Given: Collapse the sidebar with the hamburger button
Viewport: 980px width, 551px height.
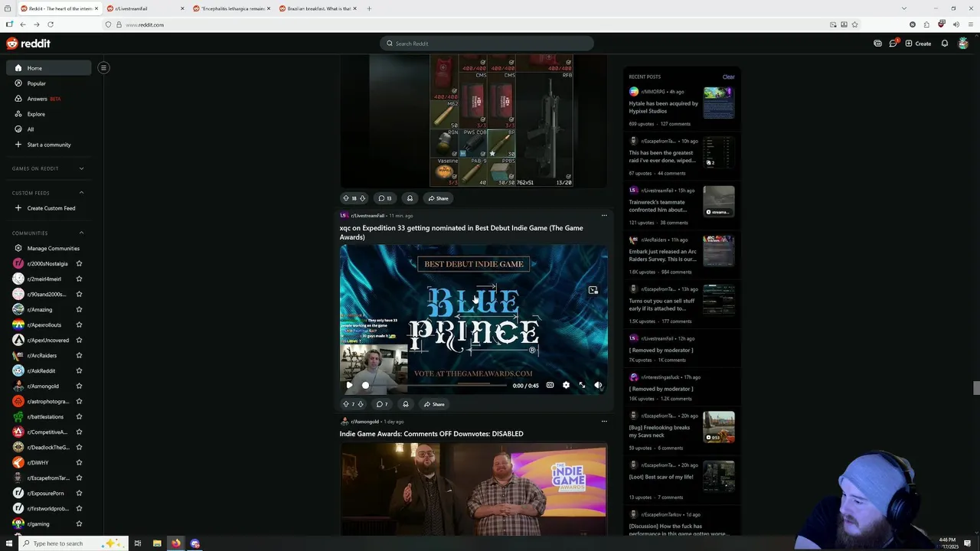Looking at the screenshot, I should click(103, 67).
